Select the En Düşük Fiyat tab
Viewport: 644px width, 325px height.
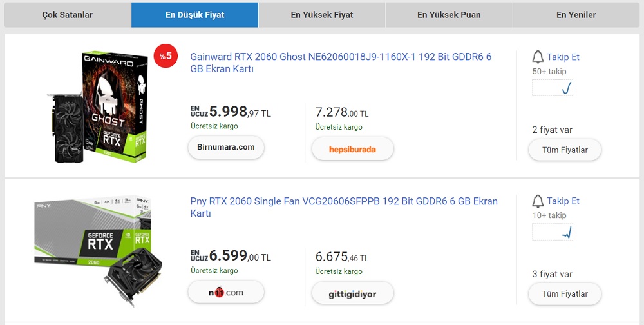pos(194,15)
